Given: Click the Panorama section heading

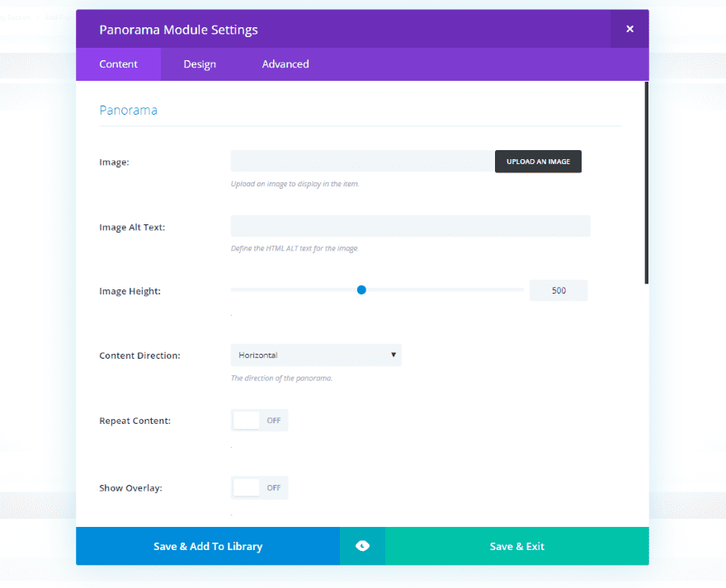Looking at the screenshot, I should click(x=128, y=110).
